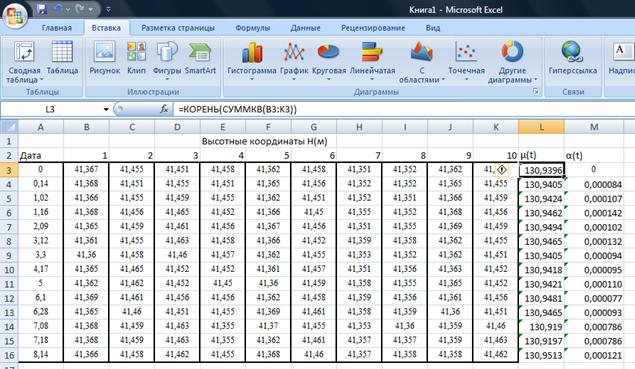Click the Office button logo
Viewport: 635px width, 369px height.
(15, 15)
